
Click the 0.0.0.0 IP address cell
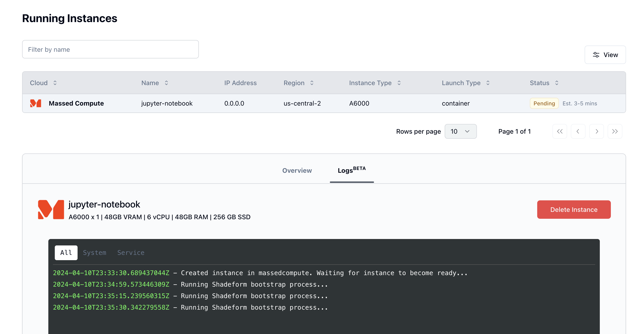[234, 103]
